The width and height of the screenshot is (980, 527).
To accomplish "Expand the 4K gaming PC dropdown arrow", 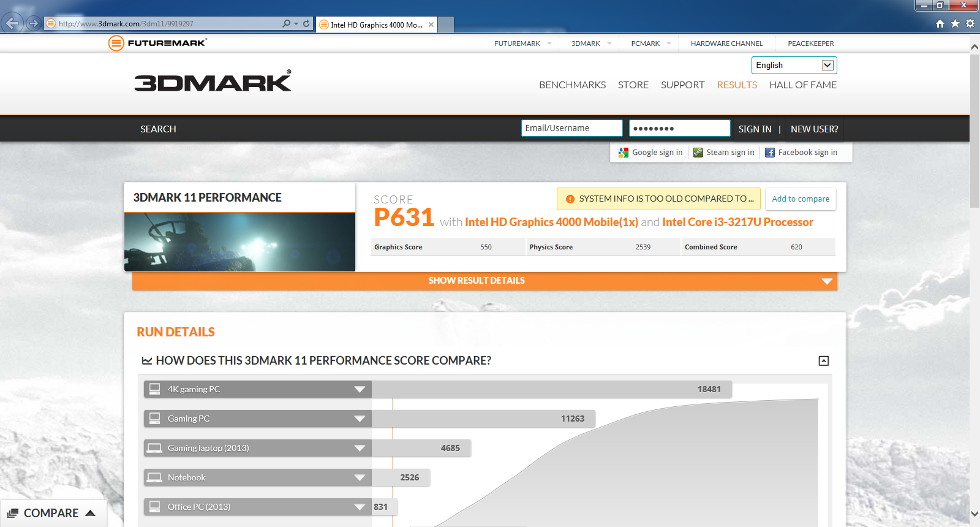I will pyautogui.click(x=360, y=389).
